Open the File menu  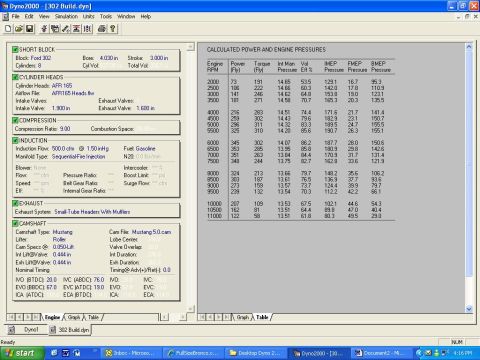point(16,16)
